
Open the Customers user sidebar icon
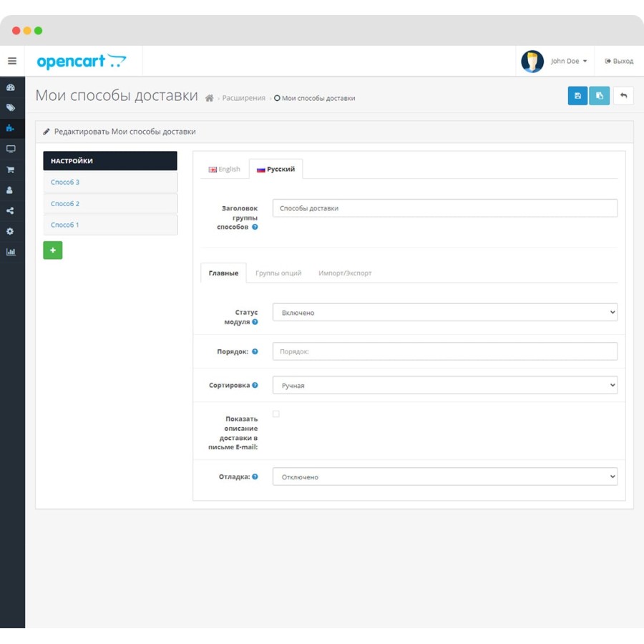point(10,190)
